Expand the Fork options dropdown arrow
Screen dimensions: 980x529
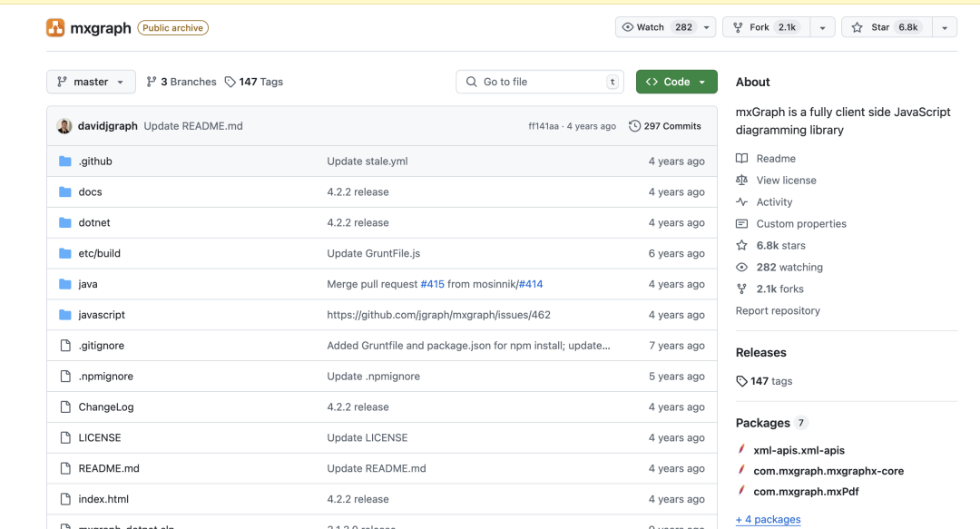(x=822, y=27)
